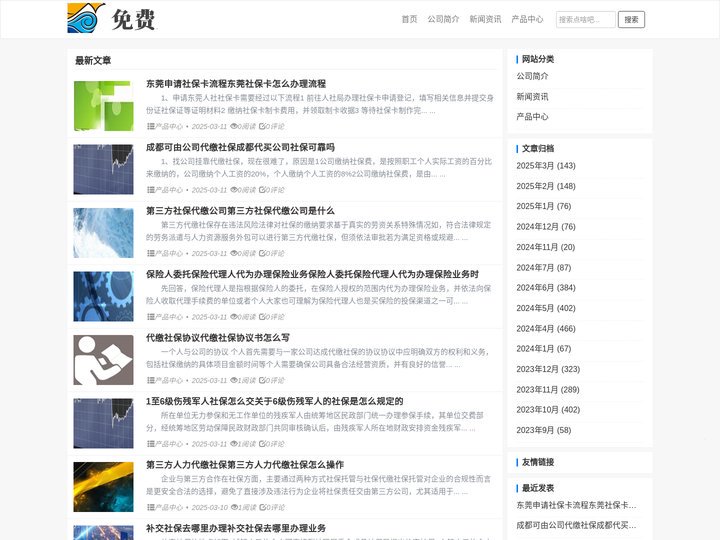
Task: Click eye views icon under 代缴社保协议 article
Action: [233, 380]
